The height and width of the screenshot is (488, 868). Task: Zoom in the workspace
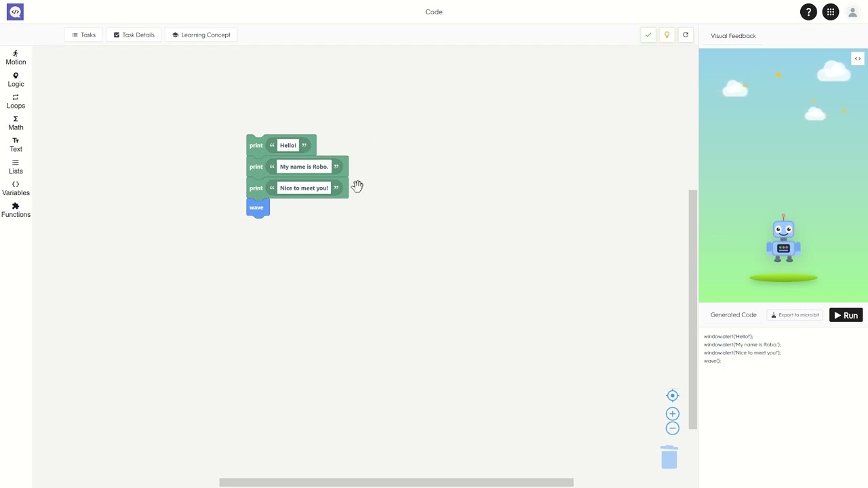pyautogui.click(x=673, y=413)
